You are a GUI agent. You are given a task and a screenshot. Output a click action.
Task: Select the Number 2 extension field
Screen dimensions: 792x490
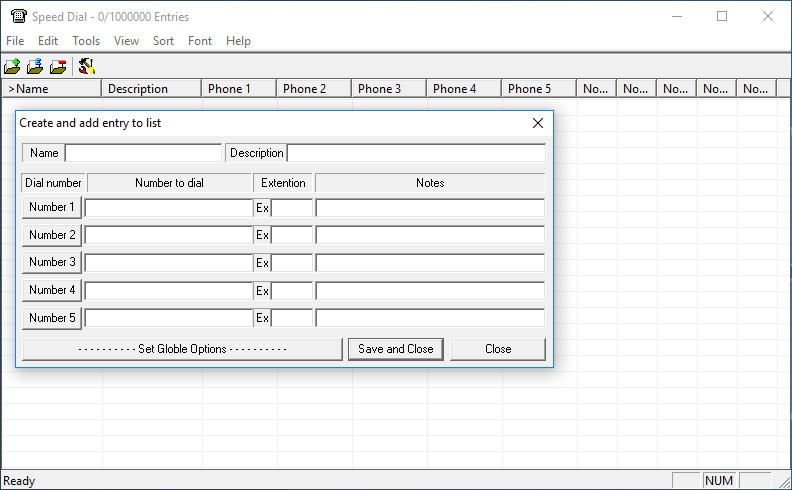tap(292, 235)
